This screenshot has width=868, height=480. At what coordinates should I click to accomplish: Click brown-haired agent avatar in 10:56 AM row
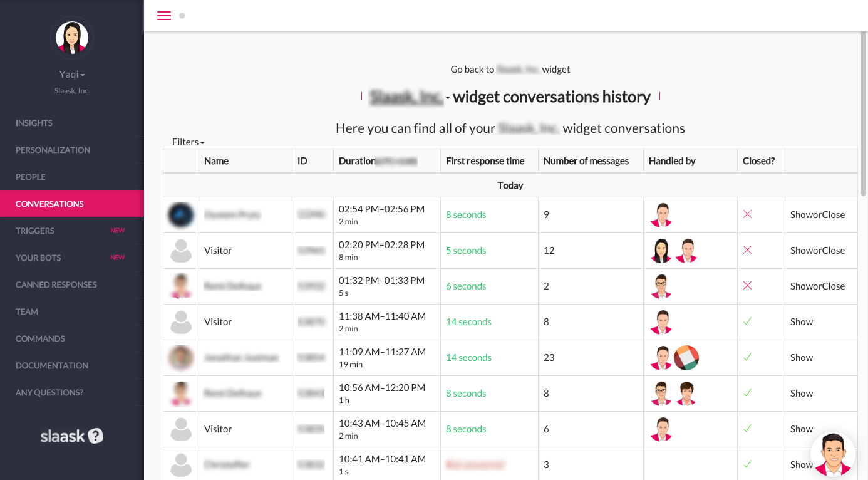pos(686,394)
